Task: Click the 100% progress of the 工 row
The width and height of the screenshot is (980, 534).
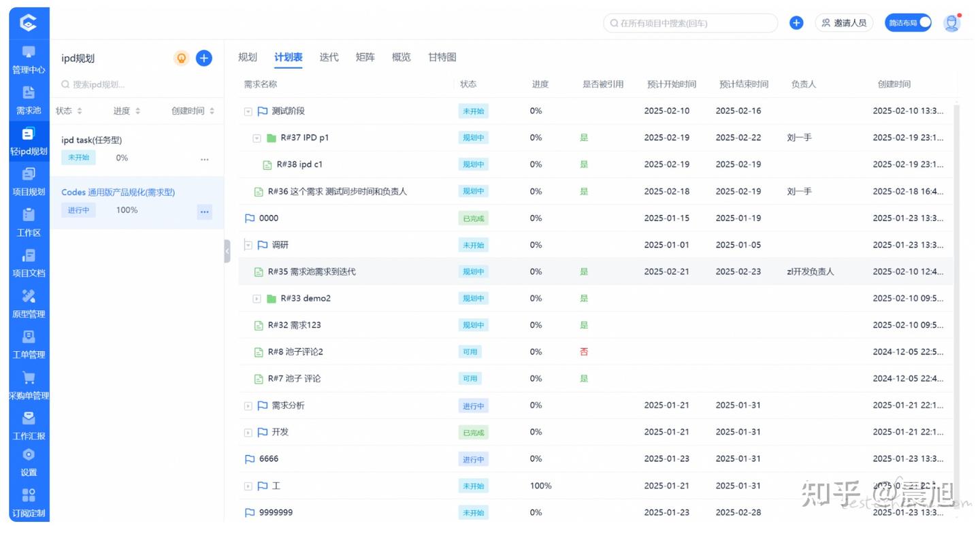Action: pos(541,486)
